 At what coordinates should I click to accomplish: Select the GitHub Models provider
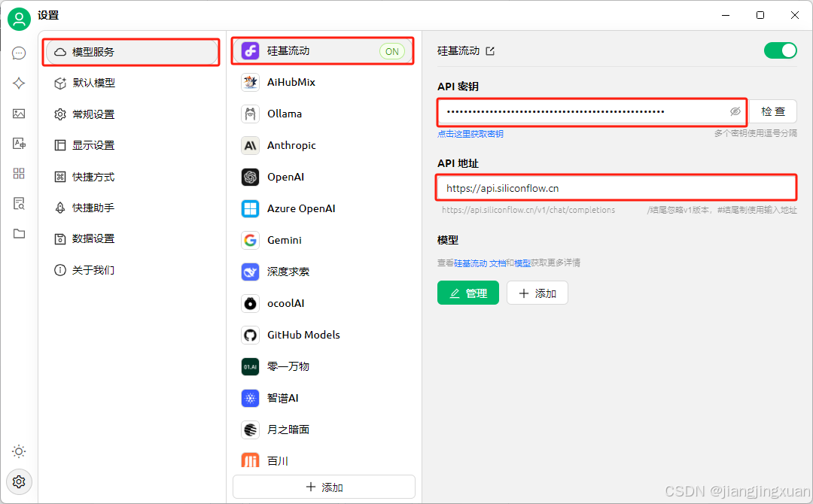(324, 335)
